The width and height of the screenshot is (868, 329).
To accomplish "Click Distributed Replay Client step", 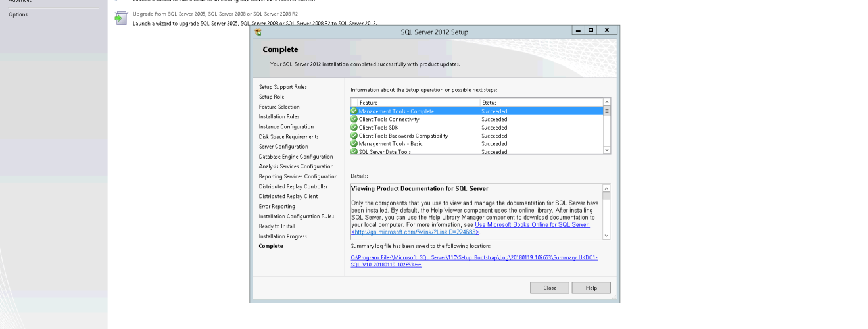I will [x=288, y=196].
